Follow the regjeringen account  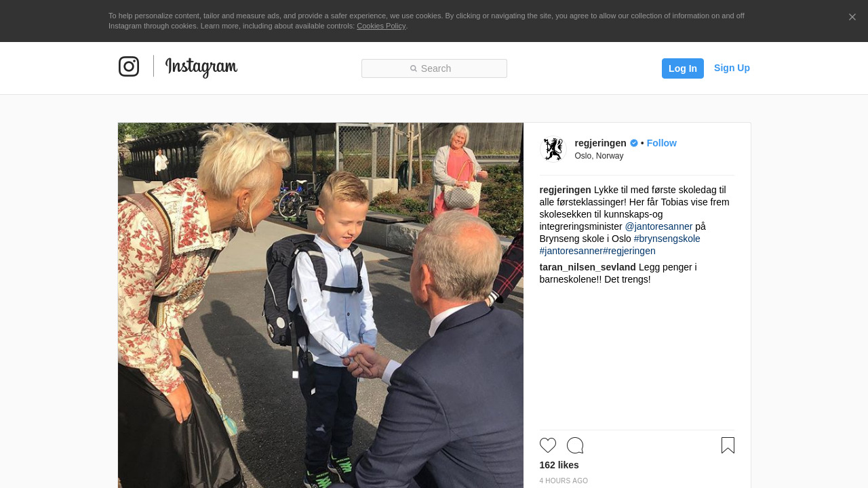(x=662, y=143)
